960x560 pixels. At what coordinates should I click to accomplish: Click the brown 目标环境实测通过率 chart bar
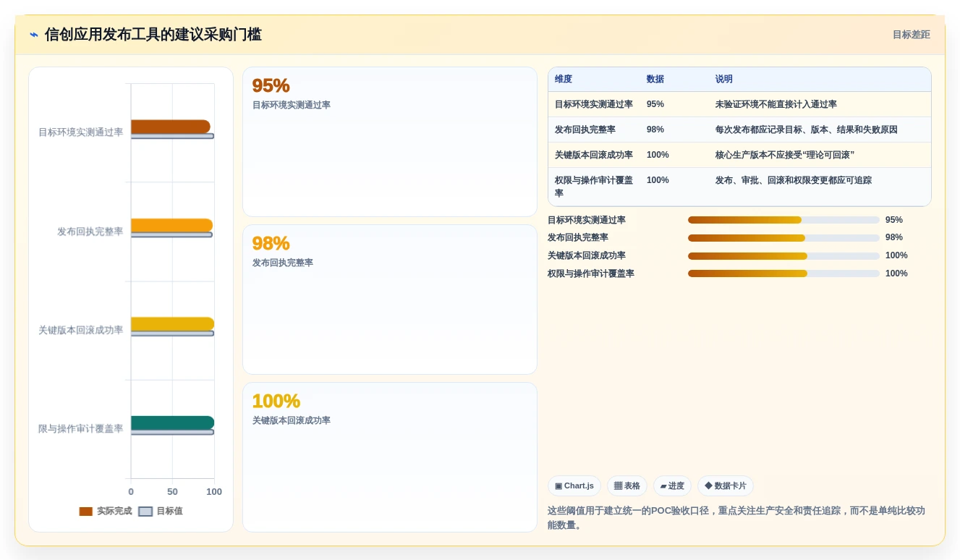171,127
